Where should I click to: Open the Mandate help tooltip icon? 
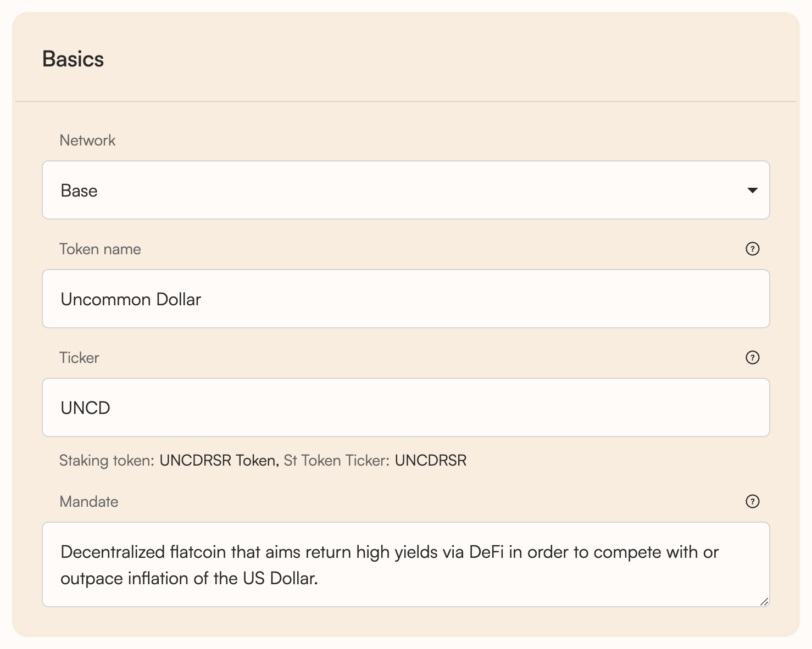[x=752, y=501]
